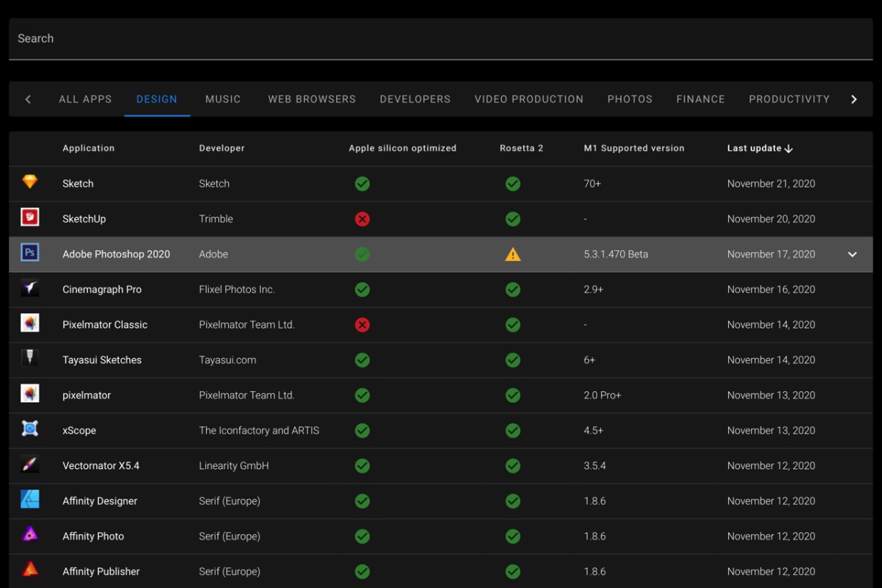The height and width of the screenshot is (588, 882).
Task: Click Affinity Publisher's Rosetta 2 green check
Action: click(513, 572)
